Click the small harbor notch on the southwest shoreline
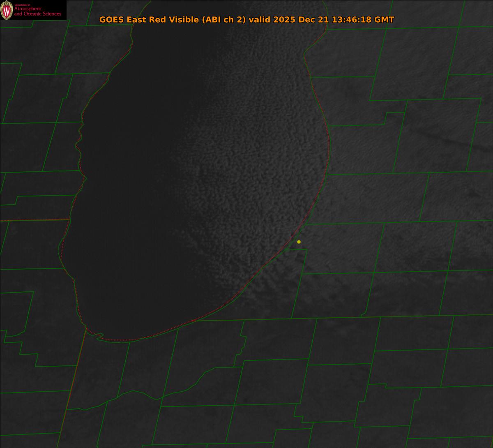493x448 pixels. point(98,336)
